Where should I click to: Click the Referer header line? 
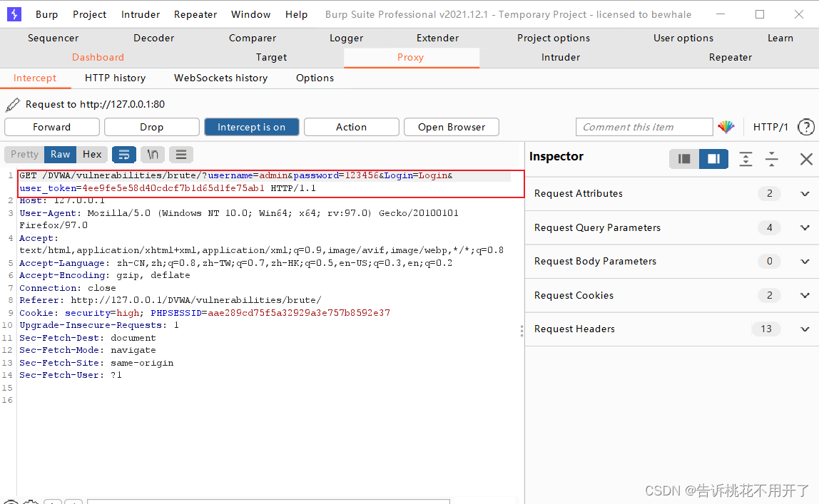[x=171, y=301]
